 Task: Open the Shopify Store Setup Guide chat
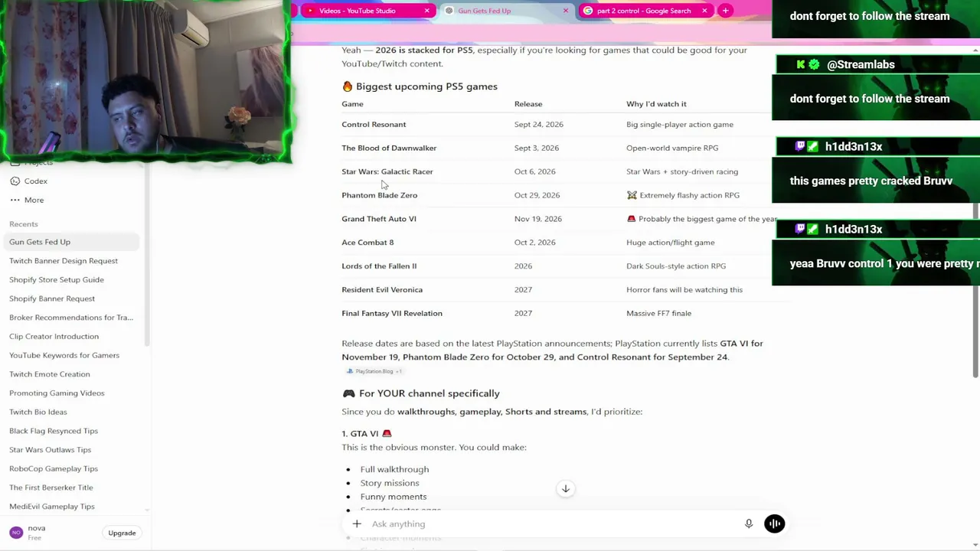pos(57,279)
